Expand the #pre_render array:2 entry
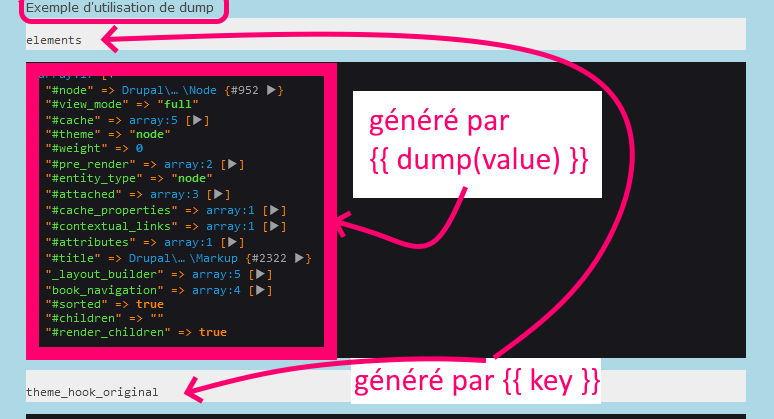Image resolution: width=774 pixels, height=419 pixels. [232, 164]
